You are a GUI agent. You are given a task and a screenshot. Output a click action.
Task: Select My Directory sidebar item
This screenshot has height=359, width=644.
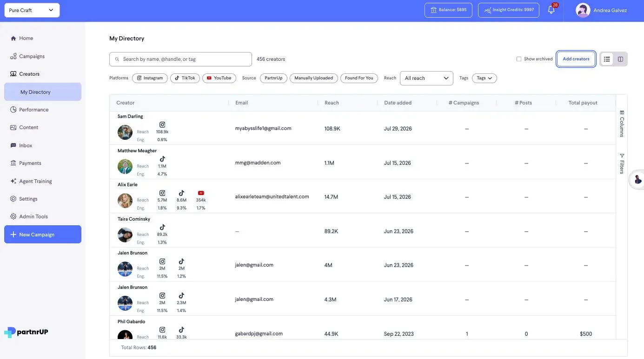(43, 92)
